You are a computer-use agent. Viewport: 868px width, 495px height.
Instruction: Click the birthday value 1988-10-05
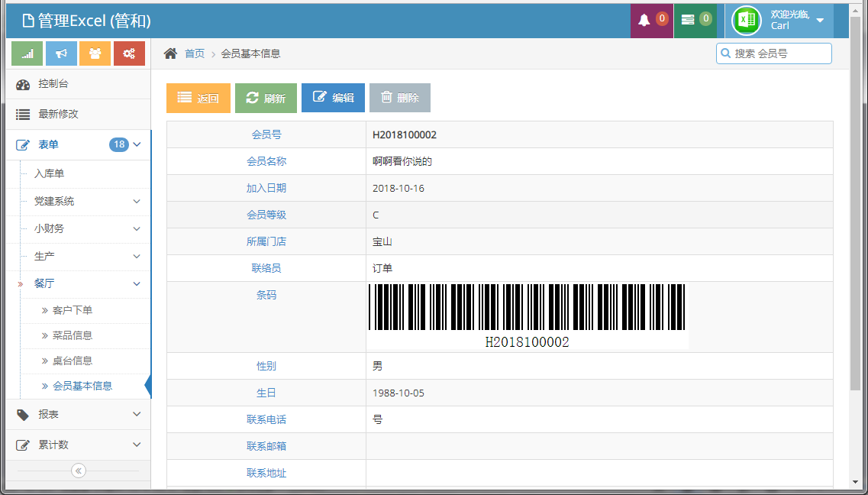pyautogui.click(x=399, y=393)
